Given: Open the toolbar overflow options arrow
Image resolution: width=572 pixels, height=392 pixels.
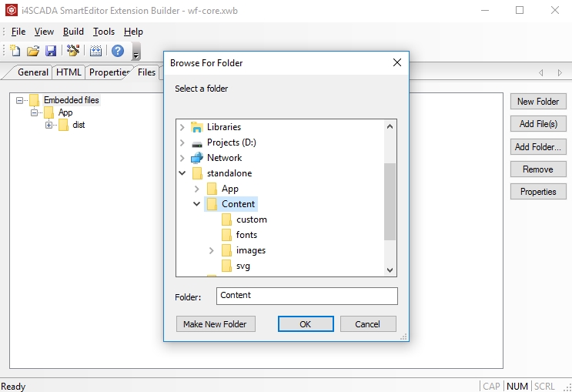Looking at the screenshot, I should click(135, 51).
